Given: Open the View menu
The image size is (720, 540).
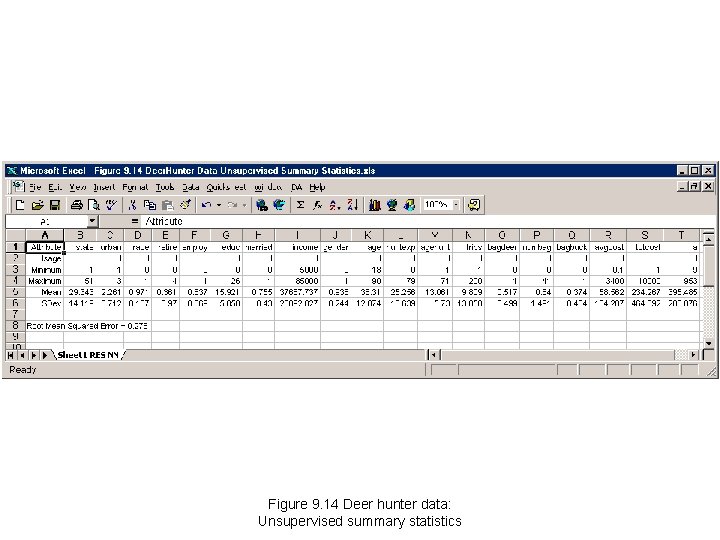Looking at the screenshot, I should [x=78, y=187].
